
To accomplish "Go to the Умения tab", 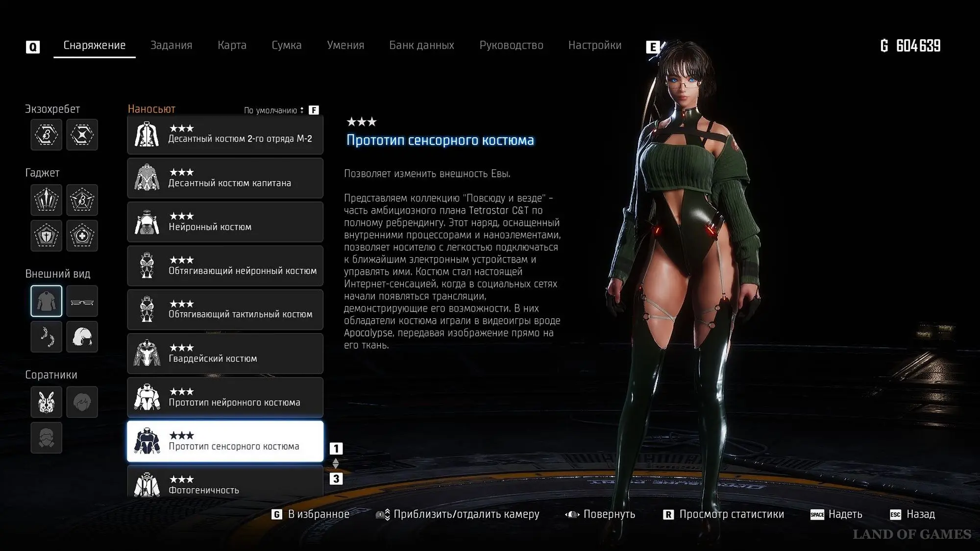I will pyautogui.click(x=345, y=46).
